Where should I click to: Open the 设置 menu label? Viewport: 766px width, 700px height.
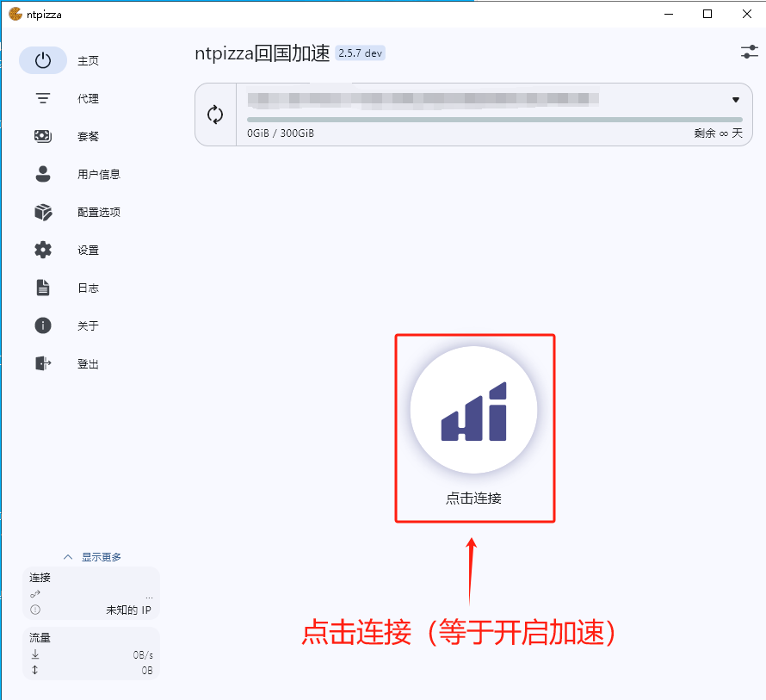[88, 250]
